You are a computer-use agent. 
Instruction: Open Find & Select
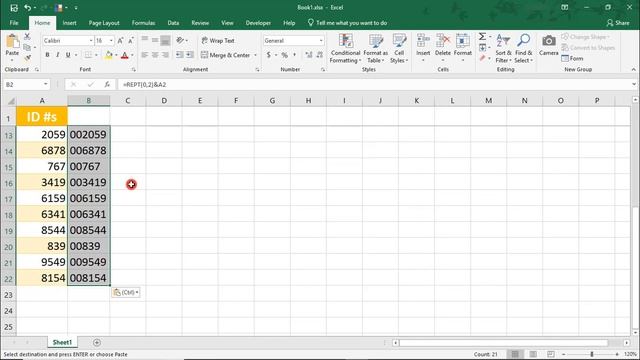(x=523, y=49)
